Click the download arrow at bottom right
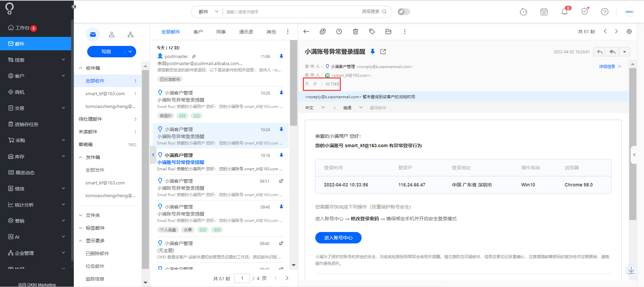 click(631, 270)
